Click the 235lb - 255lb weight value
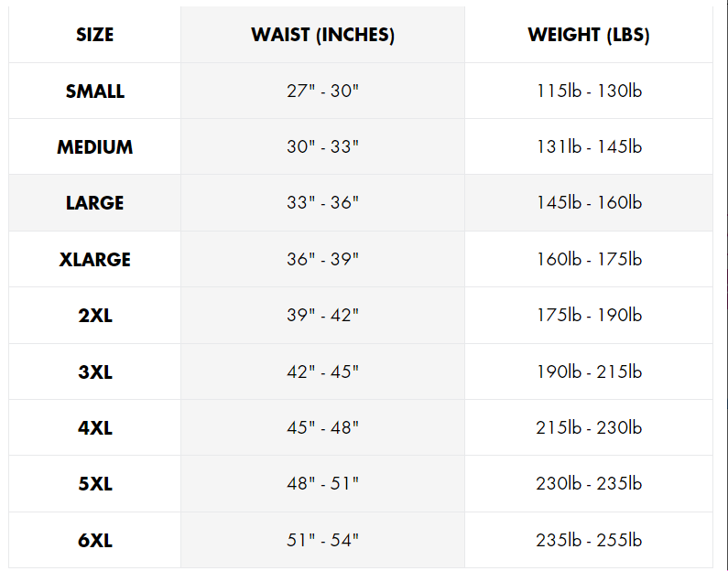This screenshot has height=571, width=728. (x=589, y=541)
